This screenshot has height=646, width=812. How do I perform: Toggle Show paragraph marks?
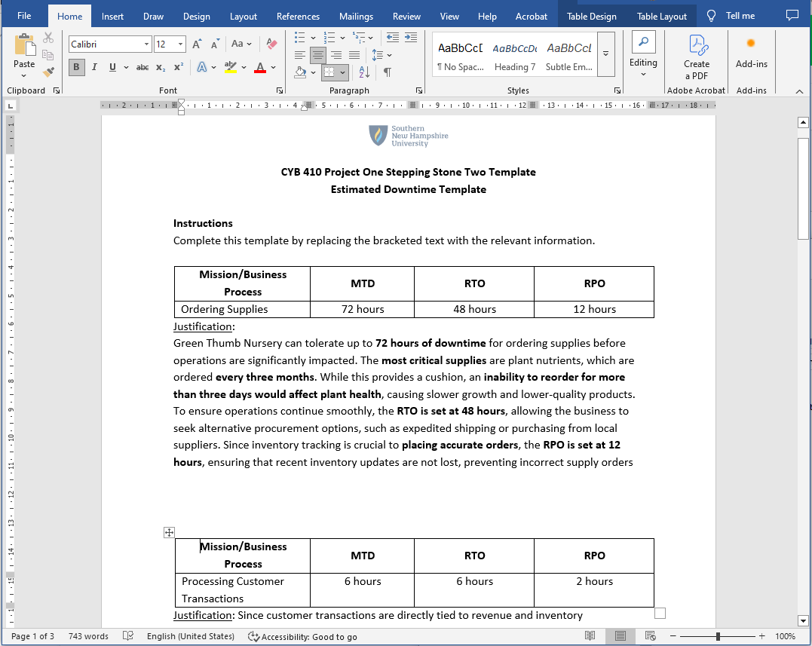click(388, 72)
